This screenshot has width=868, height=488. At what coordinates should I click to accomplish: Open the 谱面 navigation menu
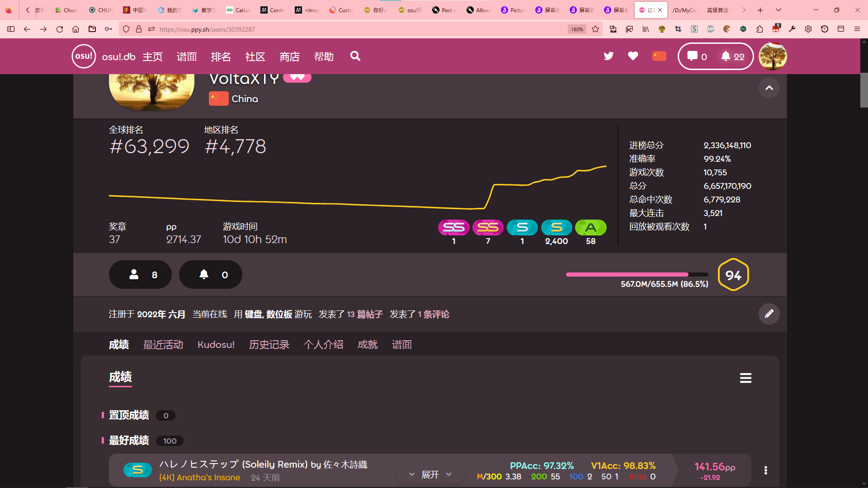[187, 56]
